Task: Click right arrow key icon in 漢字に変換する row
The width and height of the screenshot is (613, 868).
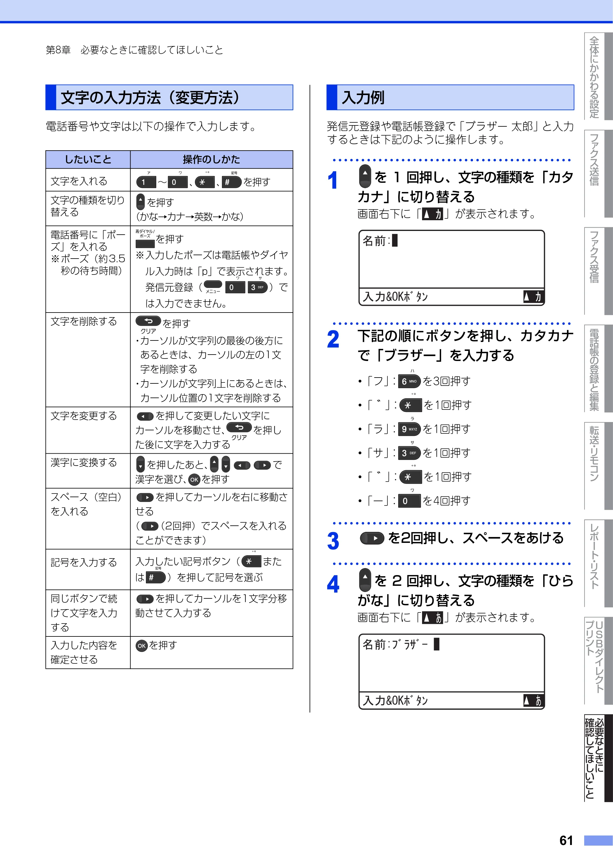Action: [x=262, y=465]
